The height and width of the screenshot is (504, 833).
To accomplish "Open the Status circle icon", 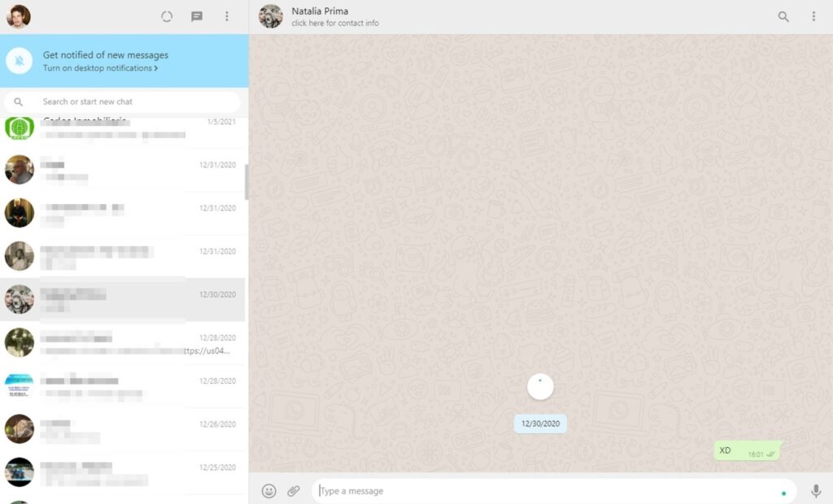I will [x=167, y=16].
